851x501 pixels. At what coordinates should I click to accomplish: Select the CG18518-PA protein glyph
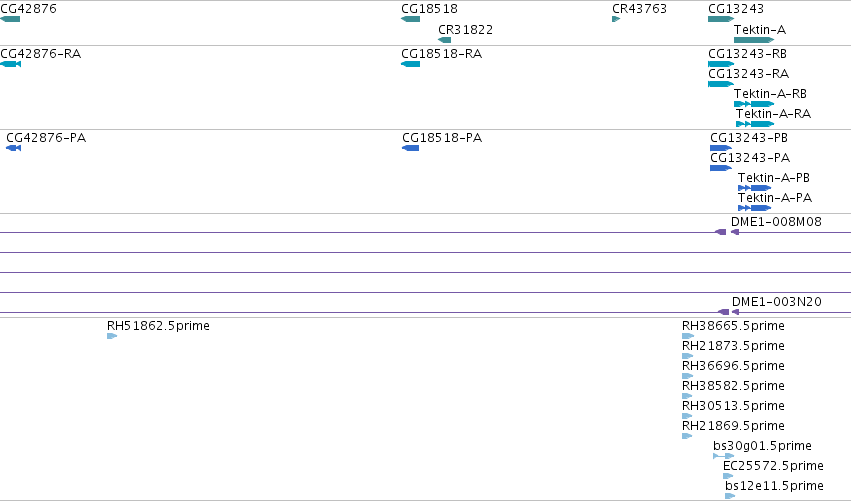pyautogui.click(x=411, y=148)
